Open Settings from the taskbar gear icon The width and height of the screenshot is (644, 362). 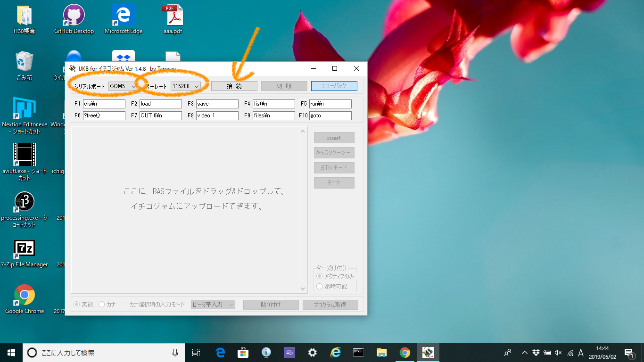(312, 352)
